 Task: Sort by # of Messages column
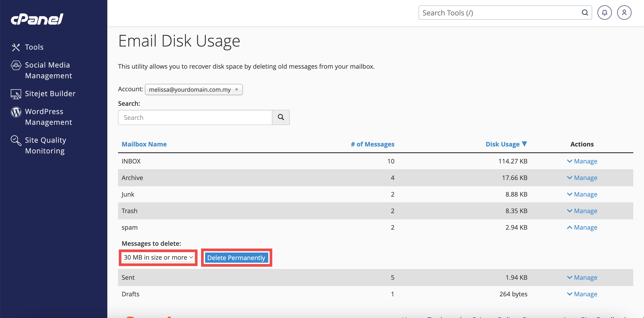372,144
